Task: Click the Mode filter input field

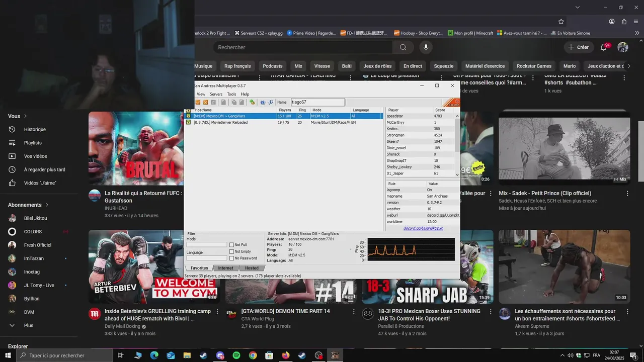Action: click(x=207, y=245)
